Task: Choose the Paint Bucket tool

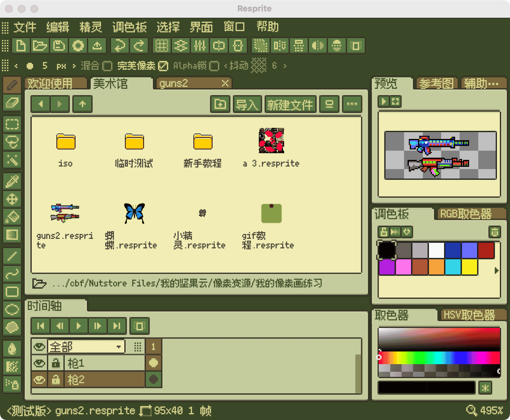Action: click(12, 218)
